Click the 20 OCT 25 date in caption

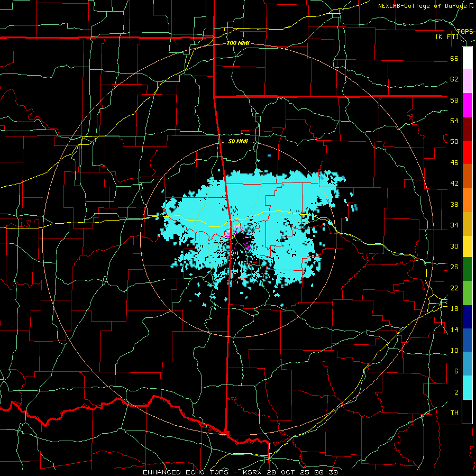pyautogui.click(x=289, y=472)
